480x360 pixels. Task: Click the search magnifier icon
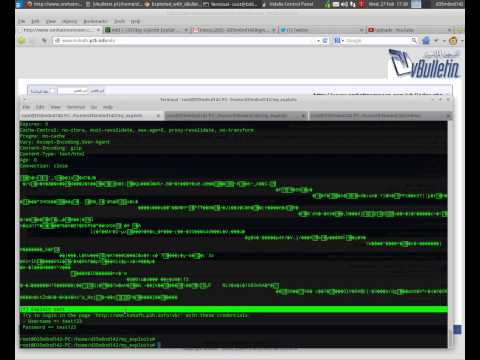414,40
